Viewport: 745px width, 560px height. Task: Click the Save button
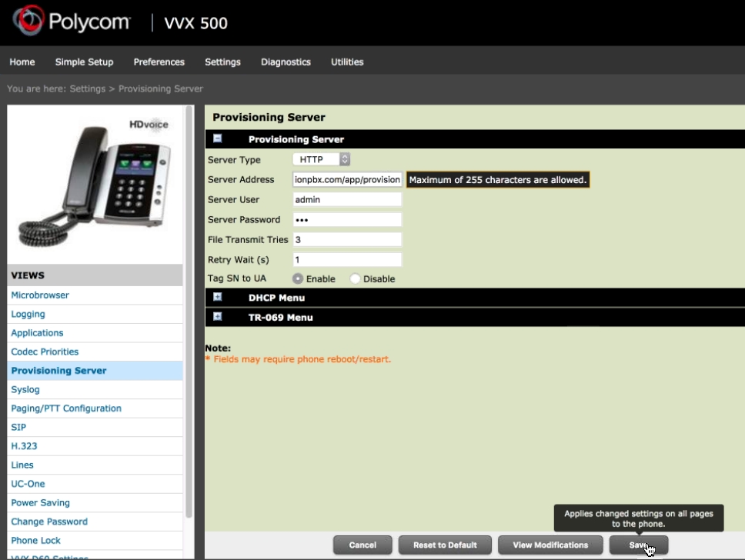pyautogui.click(x=638, y=545)
